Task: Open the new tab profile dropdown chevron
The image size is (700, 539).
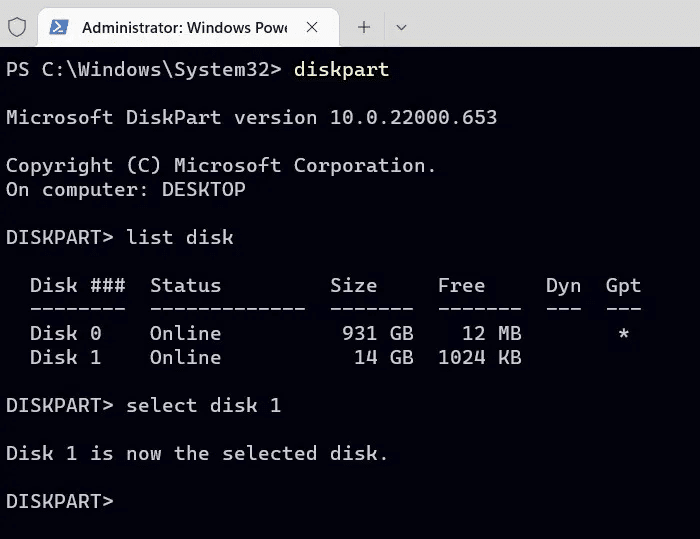Action: pos(401,28)
